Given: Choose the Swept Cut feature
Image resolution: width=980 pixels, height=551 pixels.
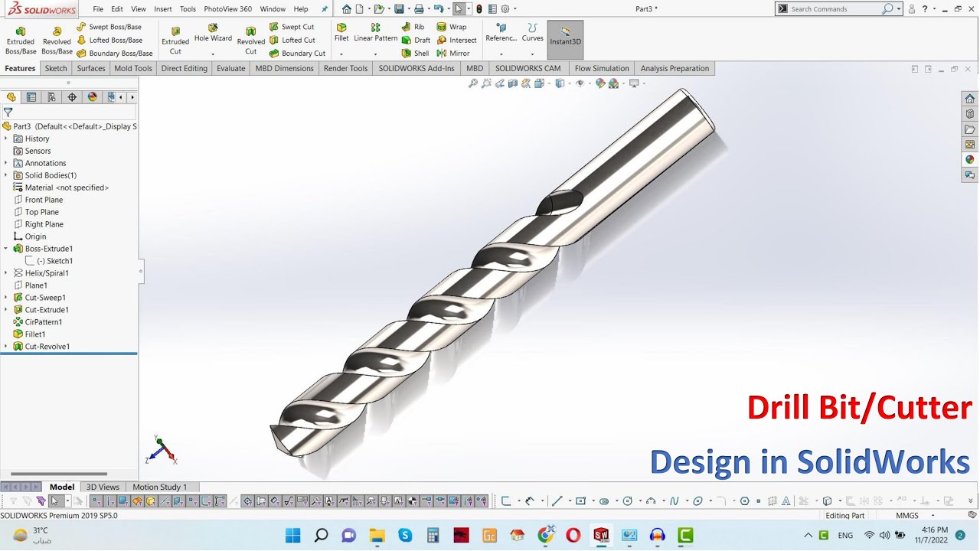Looking at the screenshot, I should pyautogui.click(x=292, y=27).
